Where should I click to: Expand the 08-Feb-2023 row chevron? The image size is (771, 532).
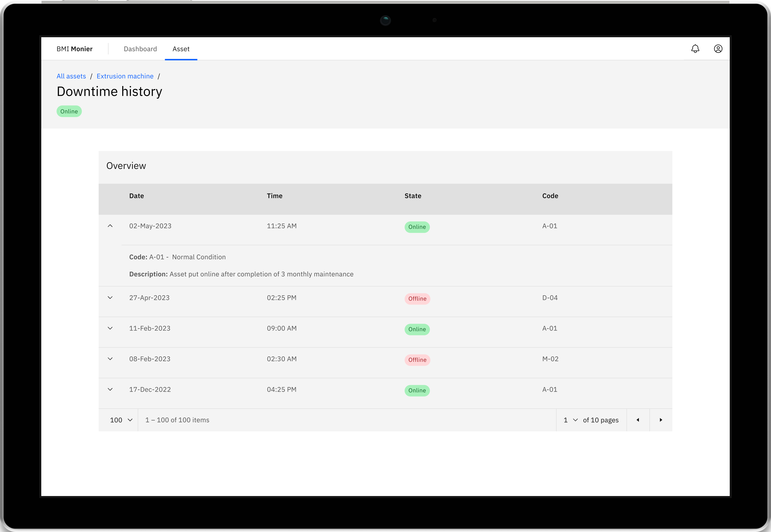pyautogui.click(x=110, y=359)
